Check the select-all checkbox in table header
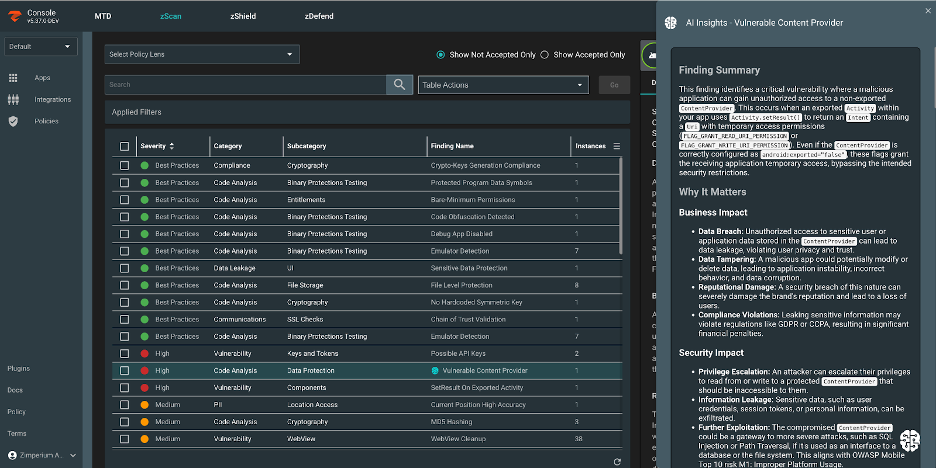This screenshot has width=936, height=468. (124, 147)
